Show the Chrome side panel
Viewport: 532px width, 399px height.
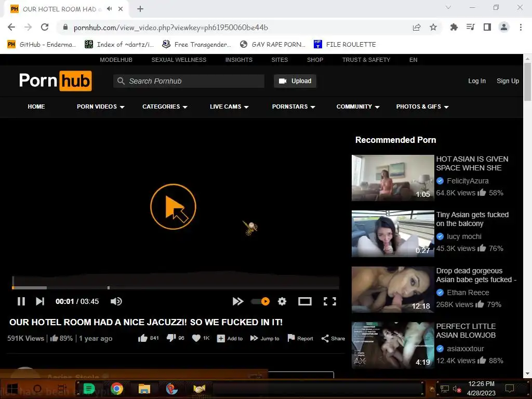(487, 27)
